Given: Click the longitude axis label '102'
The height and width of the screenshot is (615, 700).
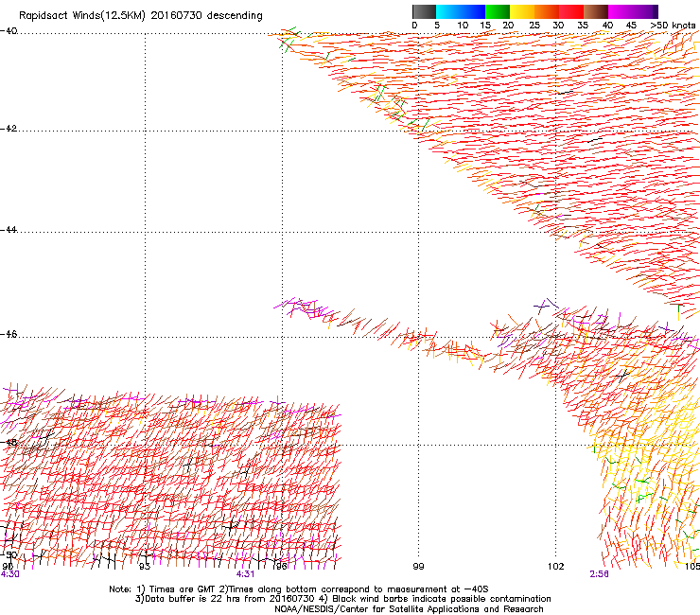Looking at the screenshot, I should pos(556,567).
